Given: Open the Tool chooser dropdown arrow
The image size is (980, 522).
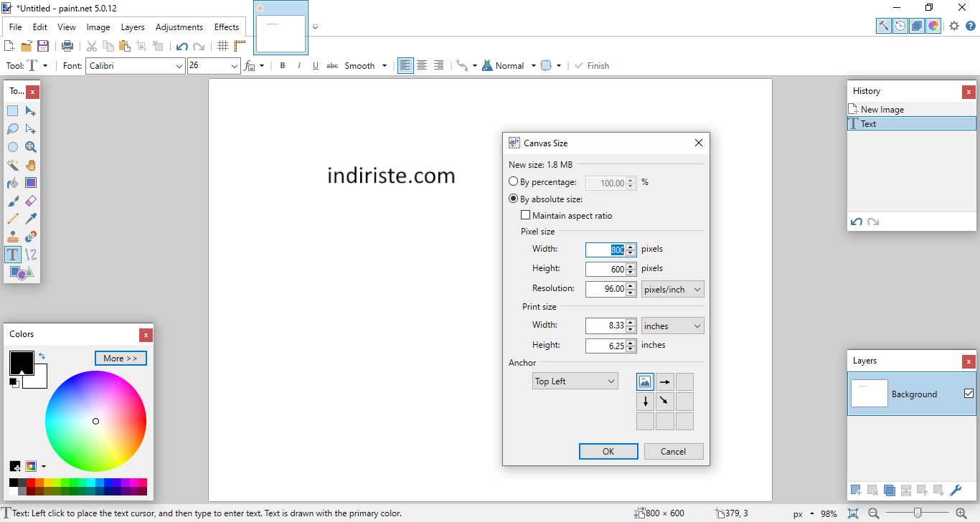Looking at the screenshot, I should click(45, 65).
